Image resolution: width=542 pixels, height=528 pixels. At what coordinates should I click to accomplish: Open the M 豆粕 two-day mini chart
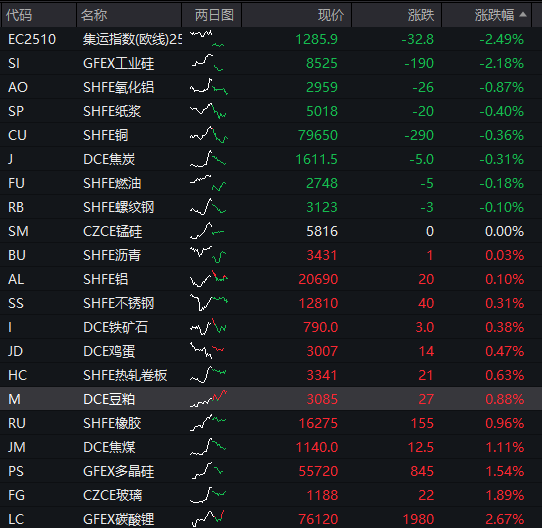(x=208, y=399)
